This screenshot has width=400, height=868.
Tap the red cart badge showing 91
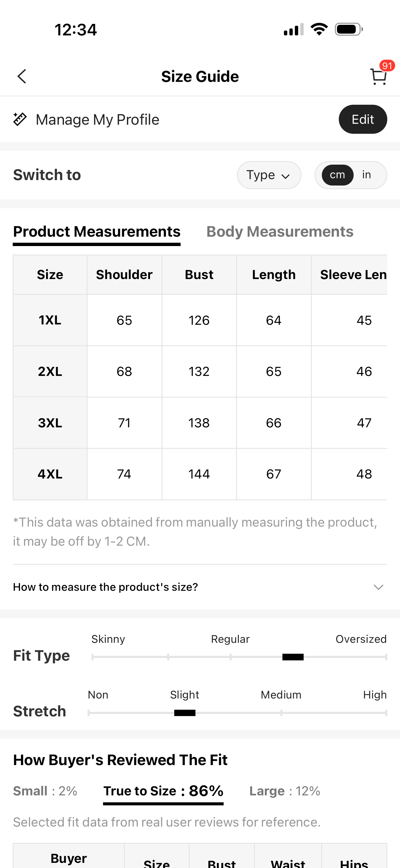coord(387,66)
